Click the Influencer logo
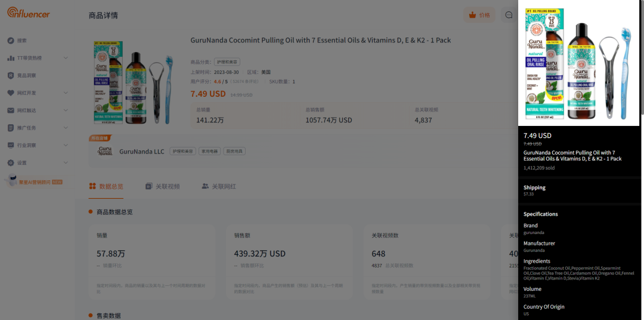This screenshot has height=320, width=644. coord(29,13)
